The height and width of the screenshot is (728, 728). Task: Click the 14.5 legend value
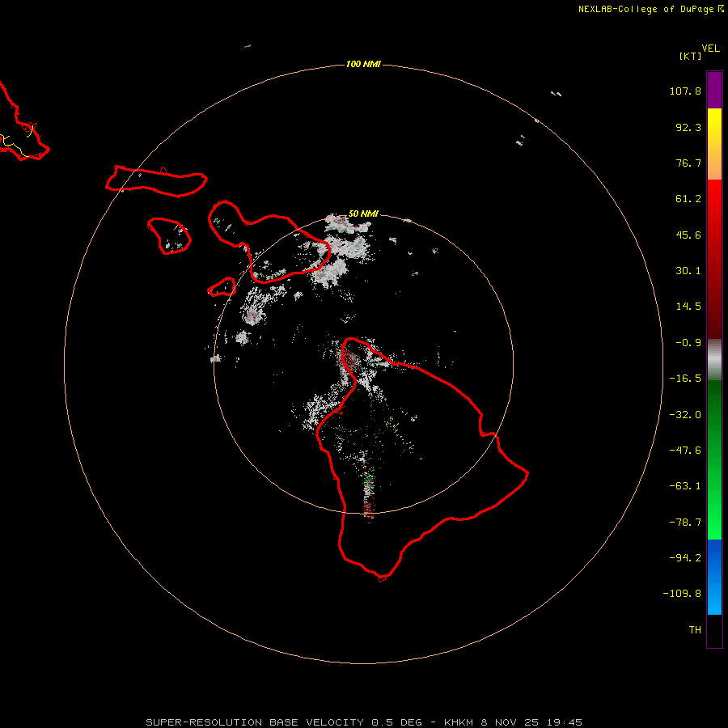coord(688,307)
